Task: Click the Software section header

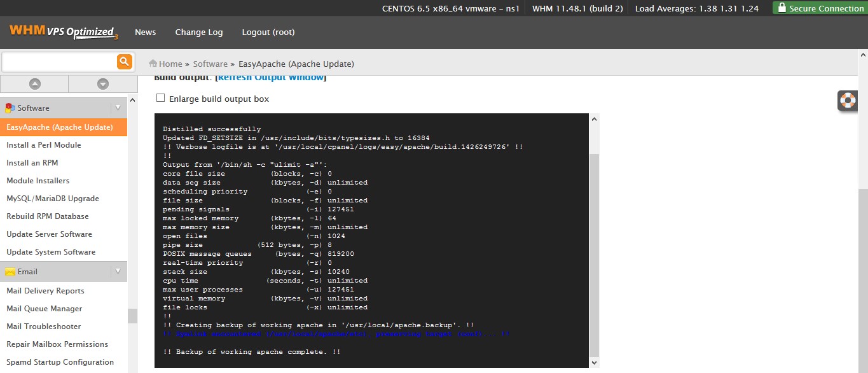Action: click(64, 108)
